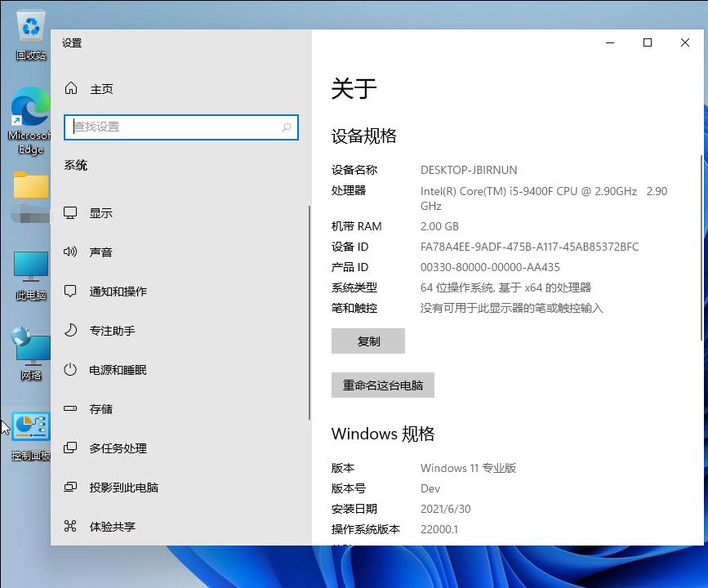Click the 复制 (Copy) button
This screenshot has width=708, height=588.
pyautogui.click(x=367, y=341)
